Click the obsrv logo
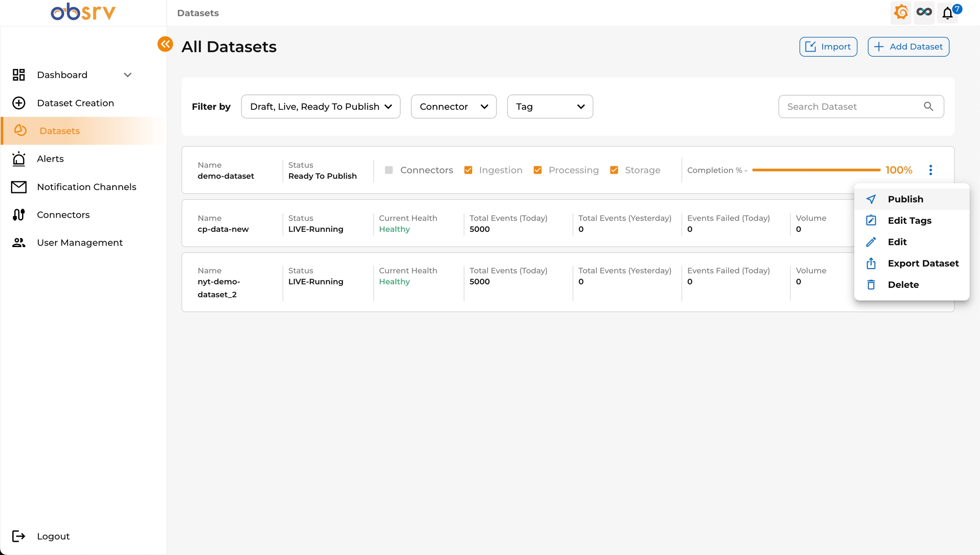This screenshot has height=555, width=980. 83,12
